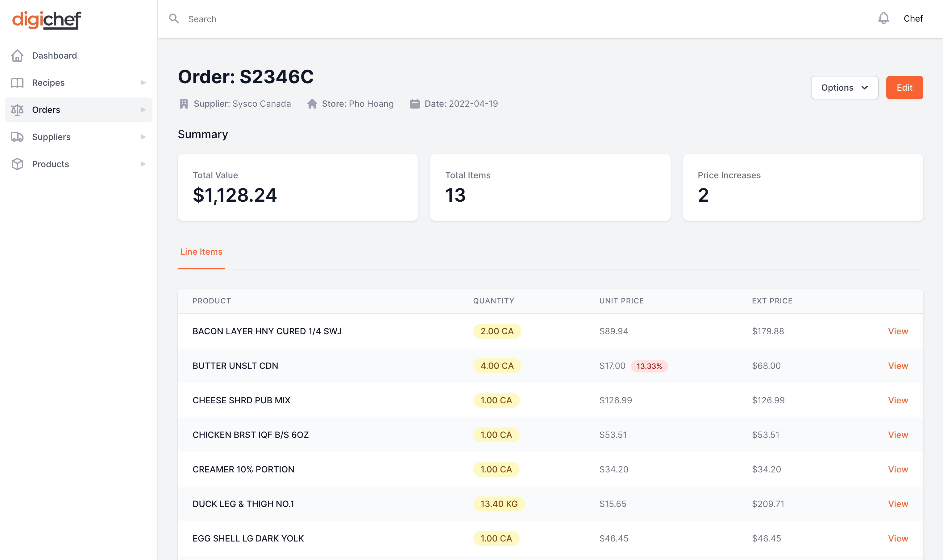Click the Recipes sidebar icon
The width and height of the screenshot is (943, 560).
tap(18, 83)
